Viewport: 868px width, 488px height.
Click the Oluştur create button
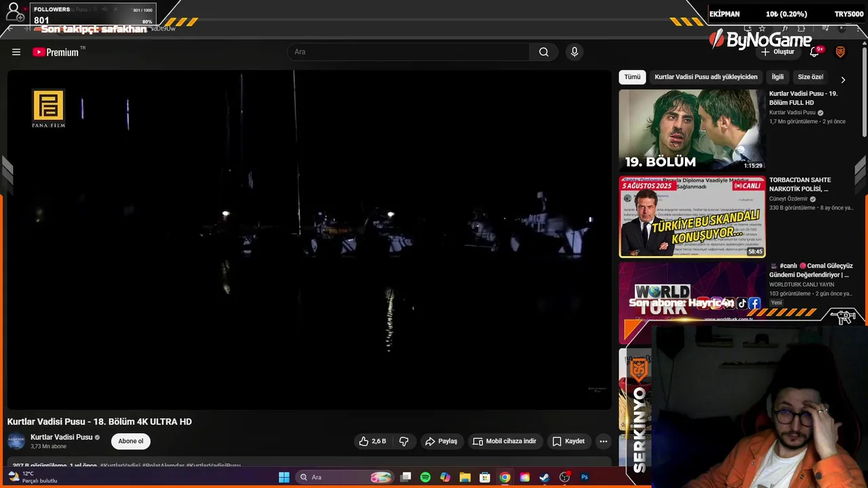pyautogui.click(x=778, y=52)
